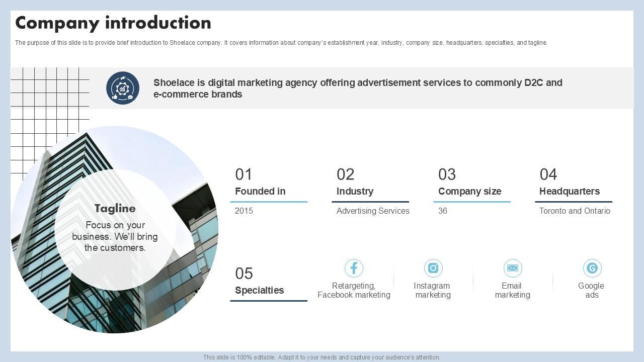Click the number 05
The height and width of the screenshot is (362, 644).
pyautogui.click(x=244, y=274)
